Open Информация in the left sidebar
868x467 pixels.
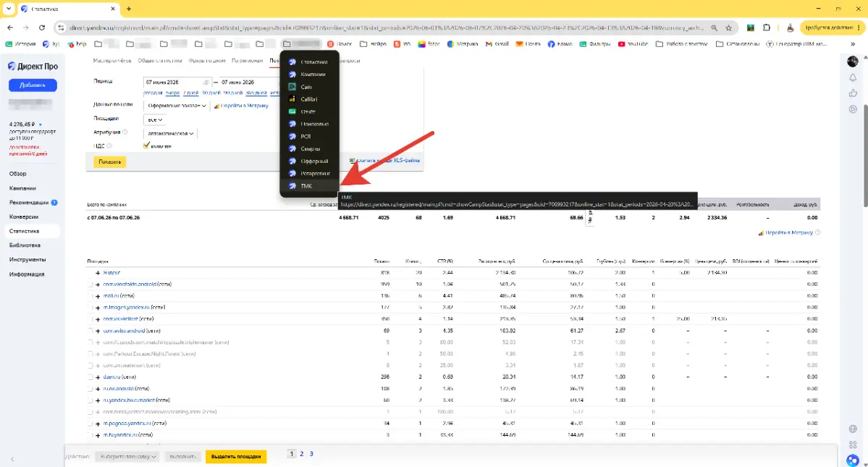pyautogui.click(x=27, y=274)
